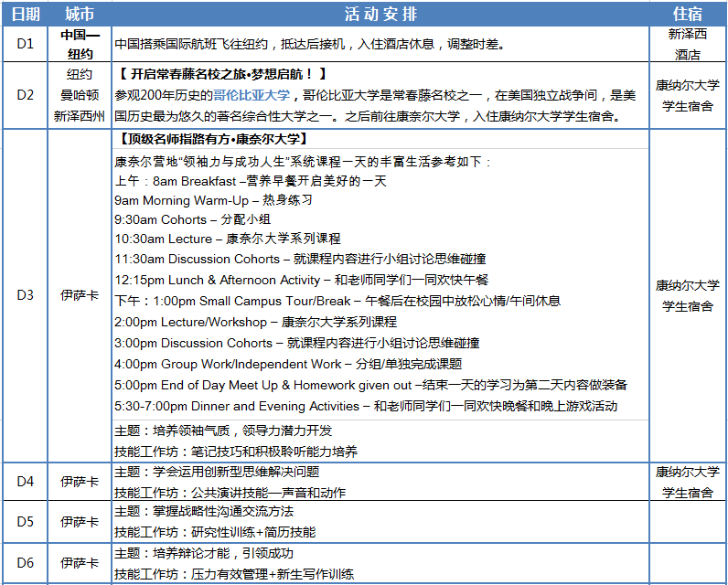Click the line 1:00pm Small Campus Tour/Break
Viewport: 728px width, 585px height.
click(338, 301)
